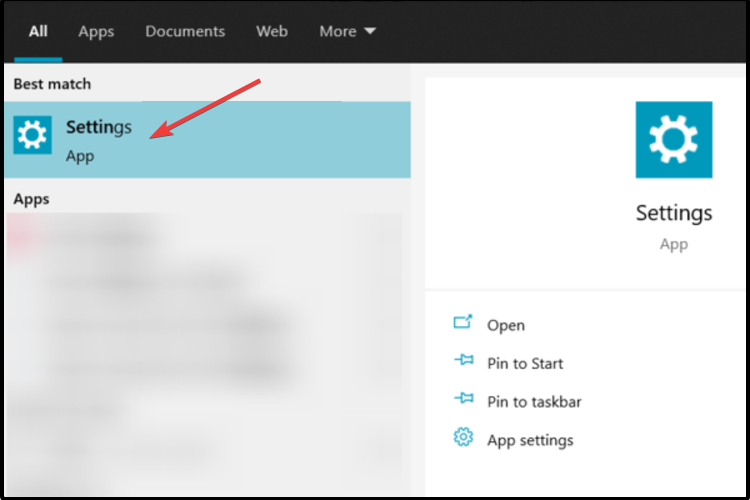Select Pin to taskbar

click(534, 402)
